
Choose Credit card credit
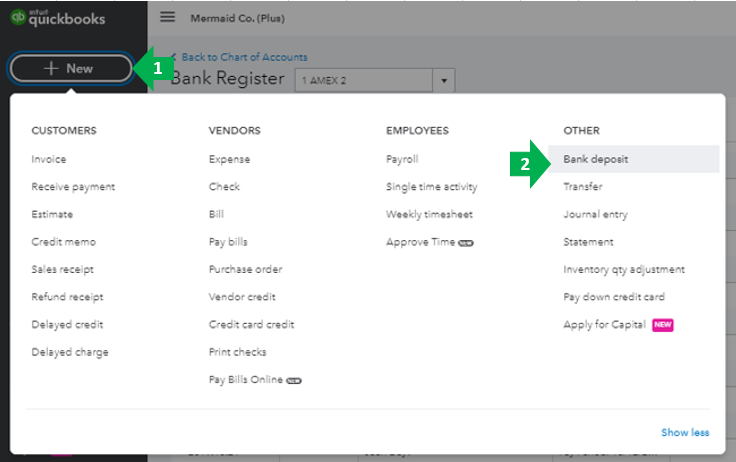252,324
